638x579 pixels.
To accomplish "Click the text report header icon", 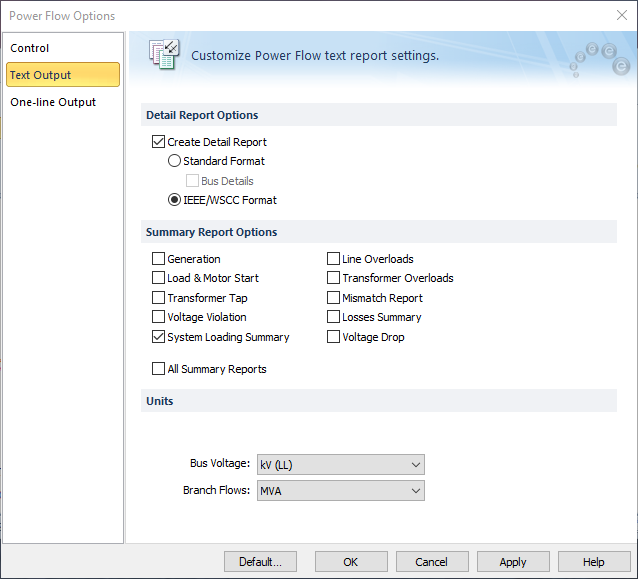I will (x=163, y=55).
